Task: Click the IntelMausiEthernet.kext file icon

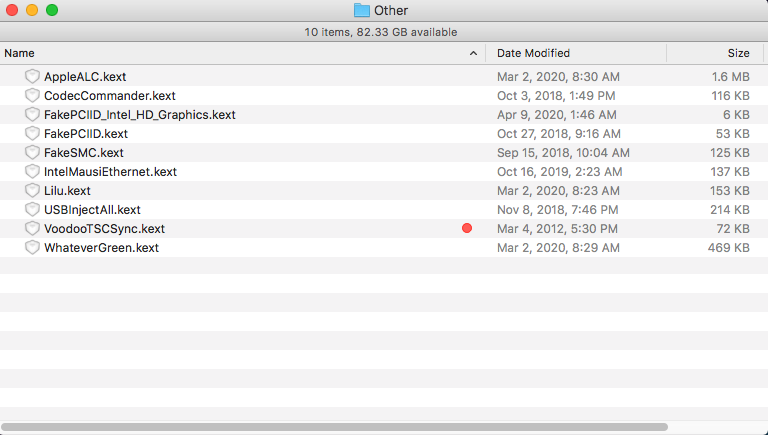Action: pos(32,171)
